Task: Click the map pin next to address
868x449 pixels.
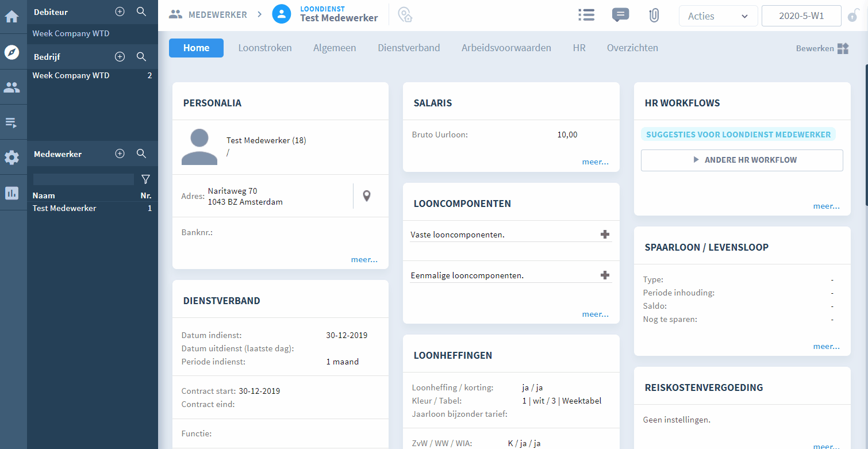Action: pyautogui.click(x=367, y=196)
